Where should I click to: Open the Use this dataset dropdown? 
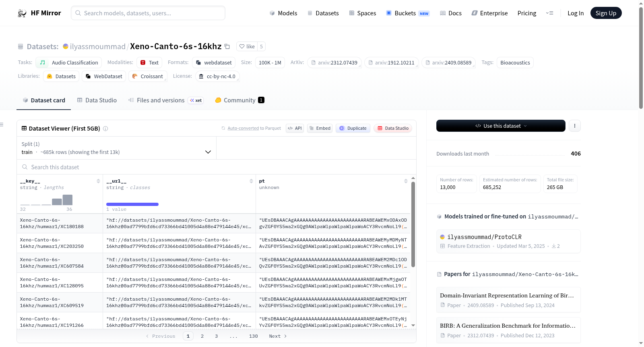pos(501,126)
